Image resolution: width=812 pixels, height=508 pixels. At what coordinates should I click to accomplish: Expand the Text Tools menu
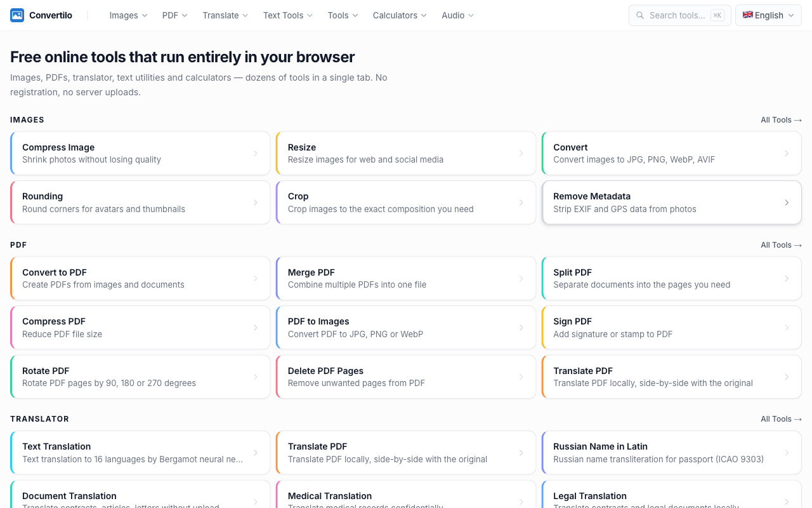288,15
